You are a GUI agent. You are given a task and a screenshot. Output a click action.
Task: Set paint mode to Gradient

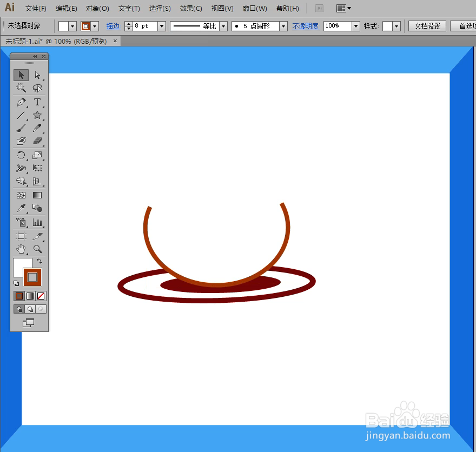pos(30,296)
